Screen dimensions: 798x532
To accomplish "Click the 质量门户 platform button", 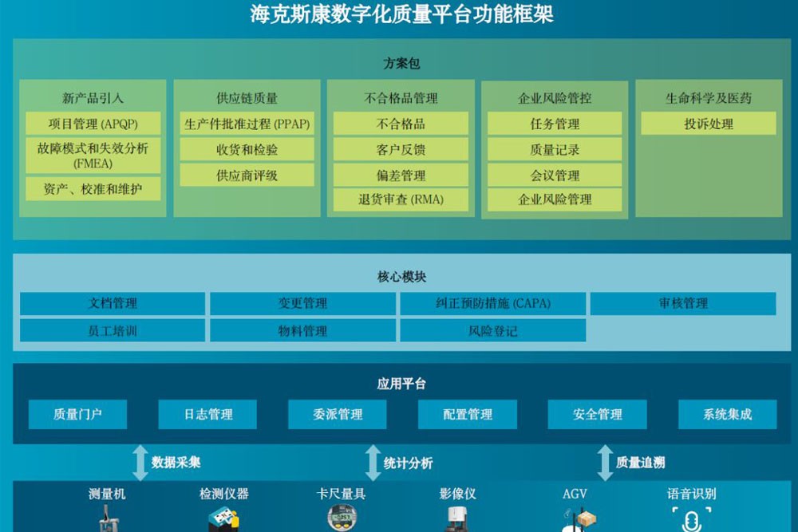I will (x=78, y=414).
